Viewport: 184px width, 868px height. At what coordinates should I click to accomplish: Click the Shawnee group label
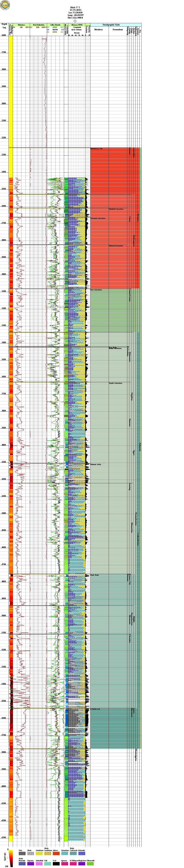pos(130,422)
